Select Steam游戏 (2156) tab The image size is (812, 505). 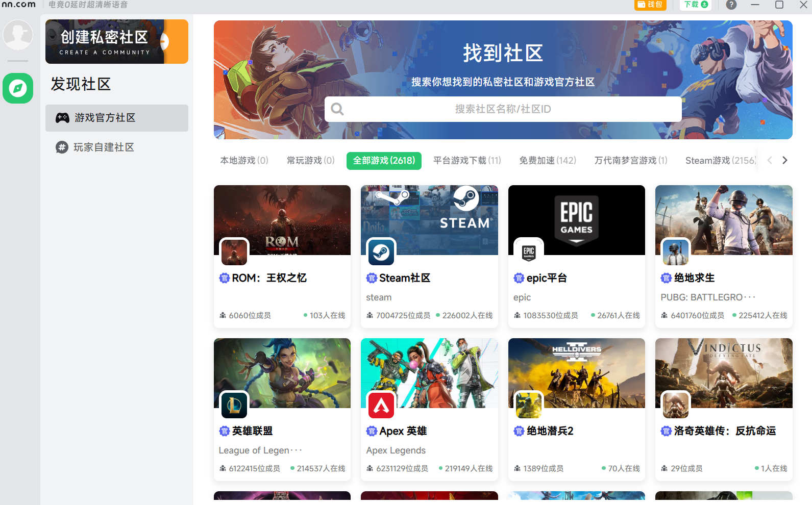[721, 161]
